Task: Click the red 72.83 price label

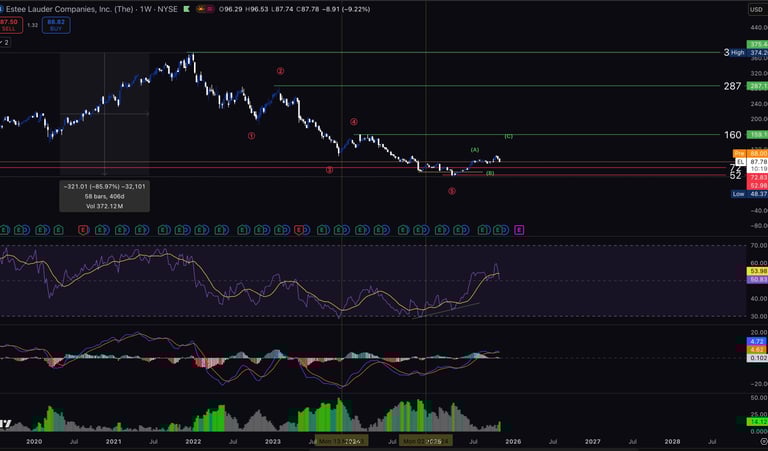Action: click(757, 177)
